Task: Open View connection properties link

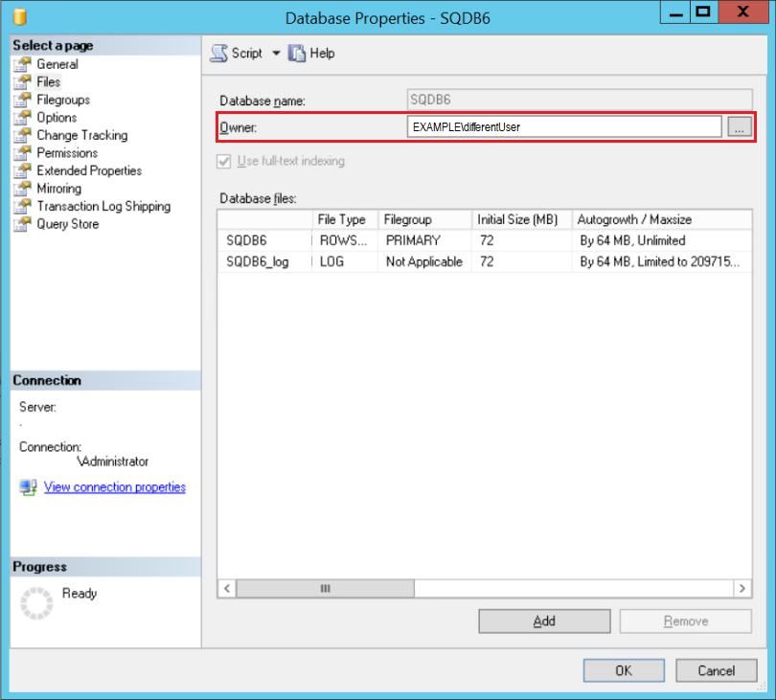Action: (115, 487)
